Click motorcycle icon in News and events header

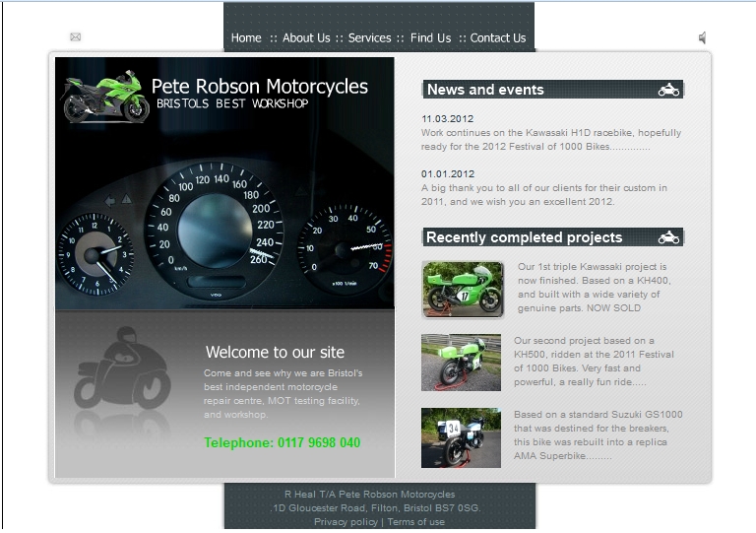tap(668, 90)
